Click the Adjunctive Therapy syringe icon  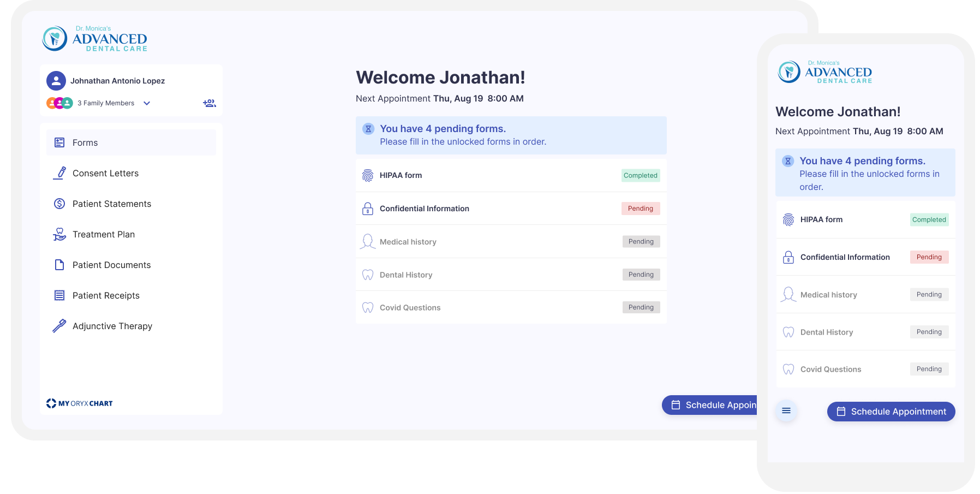59,326
